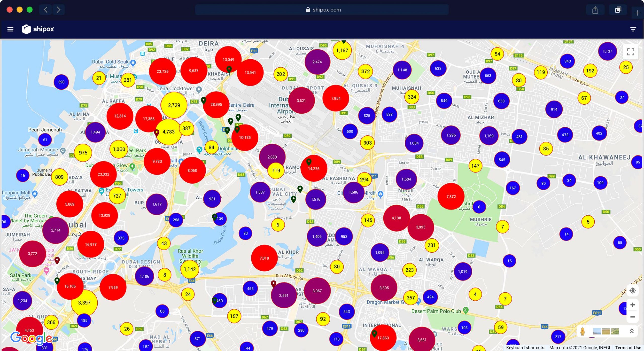This screenshot has height=351, width=644.
Task: Click the crimson 3,621 airport cluster
Action: (x=301, y=101)
